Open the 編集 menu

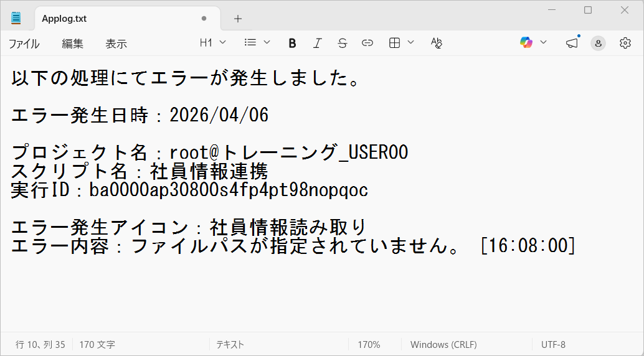click(72, 44)
